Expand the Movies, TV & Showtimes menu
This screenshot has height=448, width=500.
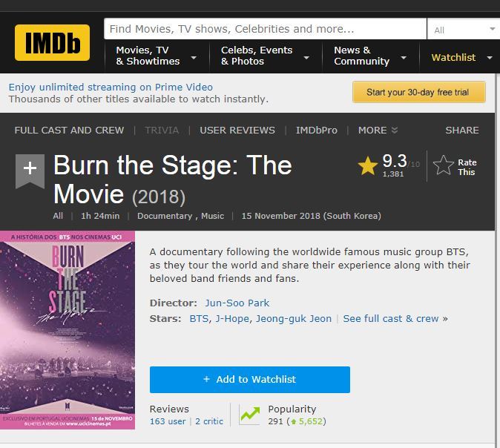pyautogui.click(x=156, y=56)
